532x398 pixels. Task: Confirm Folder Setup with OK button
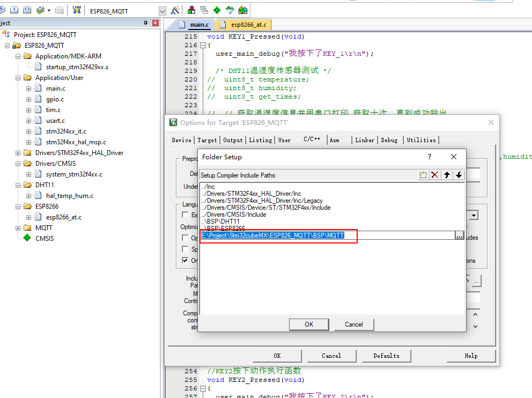click(x=309, y=325)
